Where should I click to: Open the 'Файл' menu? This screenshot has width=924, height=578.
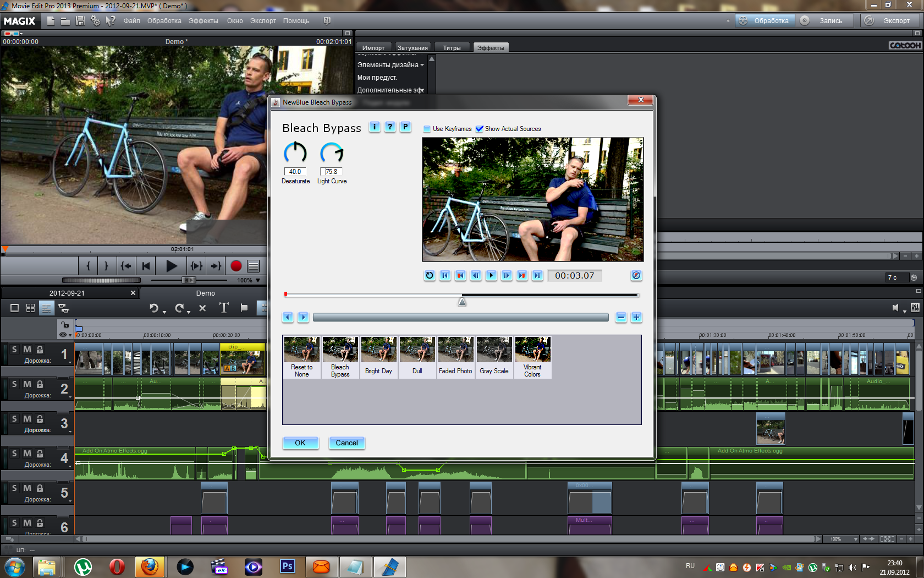click(131, 21)
